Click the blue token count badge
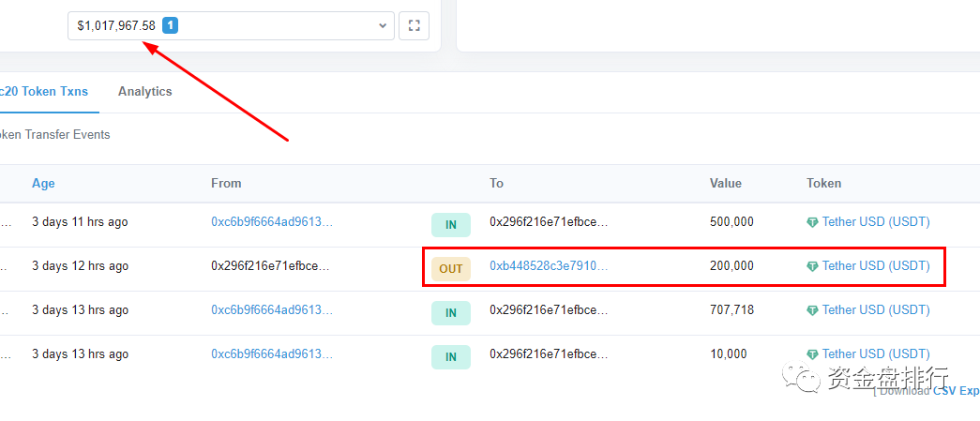This screenshot has height=421, width=980. [x=170, y=25]
